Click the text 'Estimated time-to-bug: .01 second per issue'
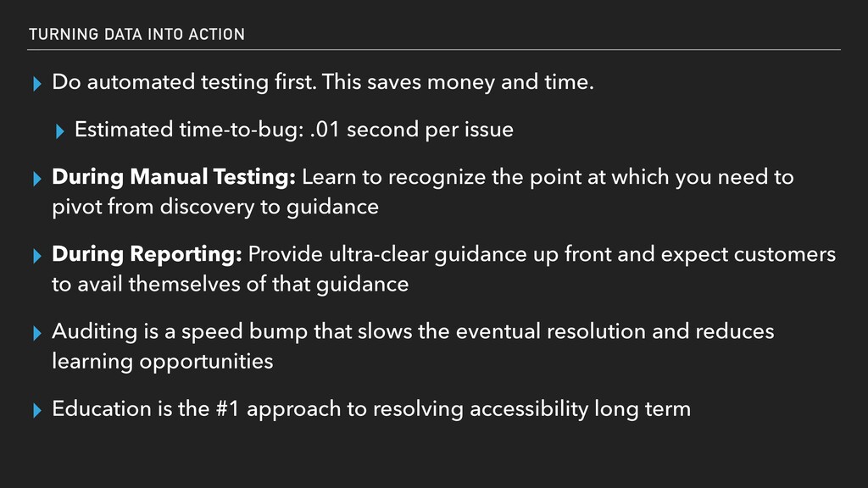 click(294, 130)
